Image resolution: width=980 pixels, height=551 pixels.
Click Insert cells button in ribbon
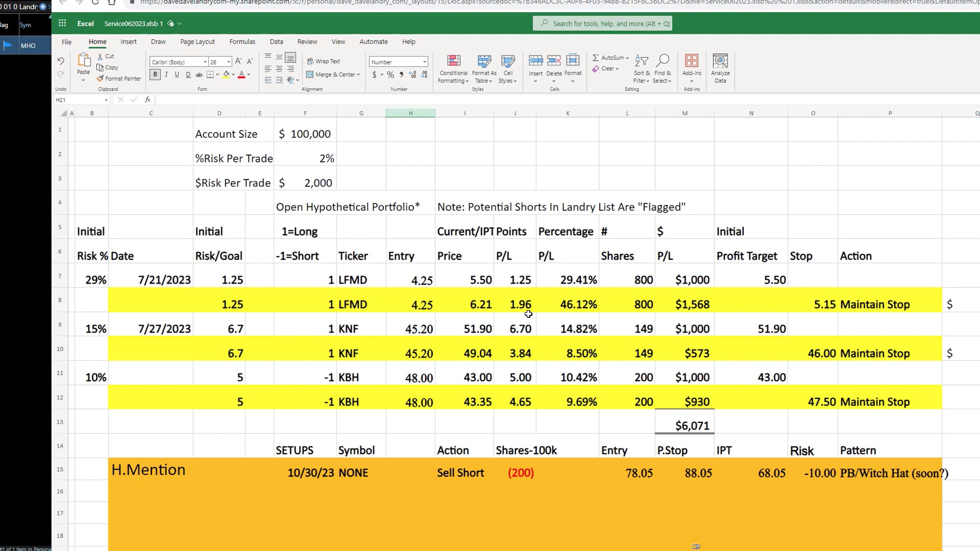(536, 69)
